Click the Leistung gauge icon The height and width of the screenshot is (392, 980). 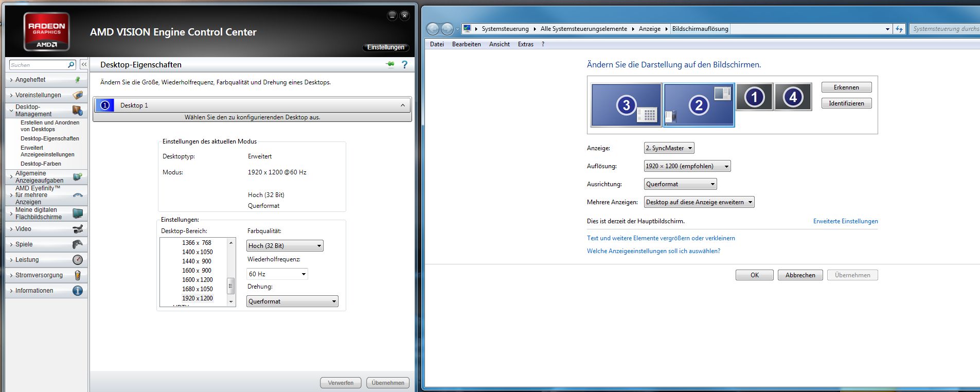click(78, 260)
